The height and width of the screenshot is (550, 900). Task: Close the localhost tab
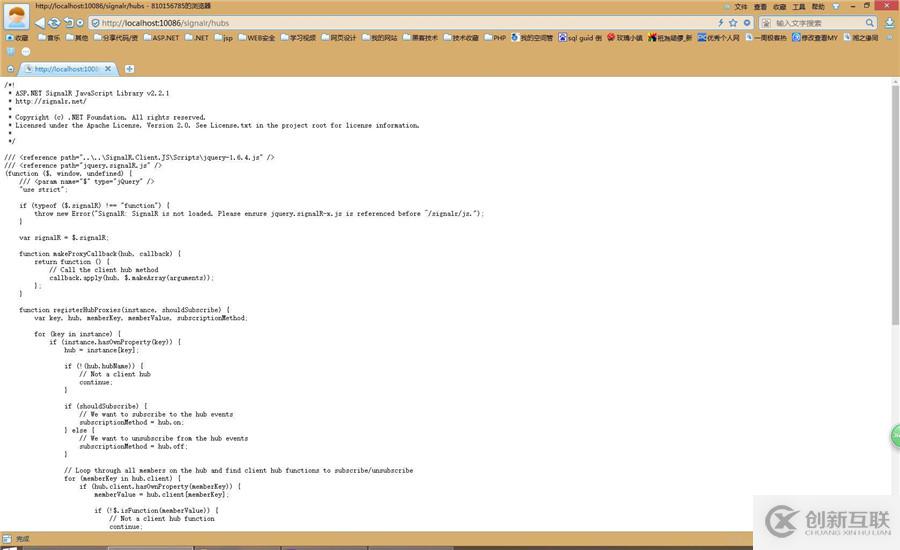pos(107,68)
